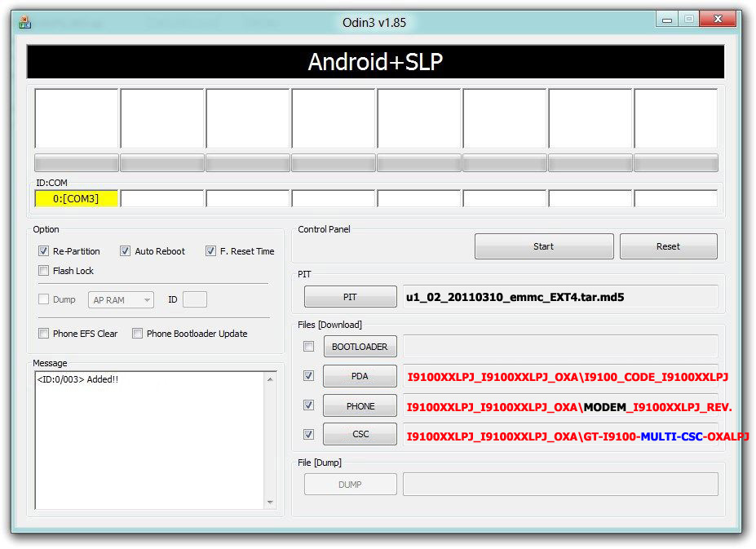The image size is (756, 549).
Task: Click the CSC path with MULTI-CSC
Action: pos(560,436)
